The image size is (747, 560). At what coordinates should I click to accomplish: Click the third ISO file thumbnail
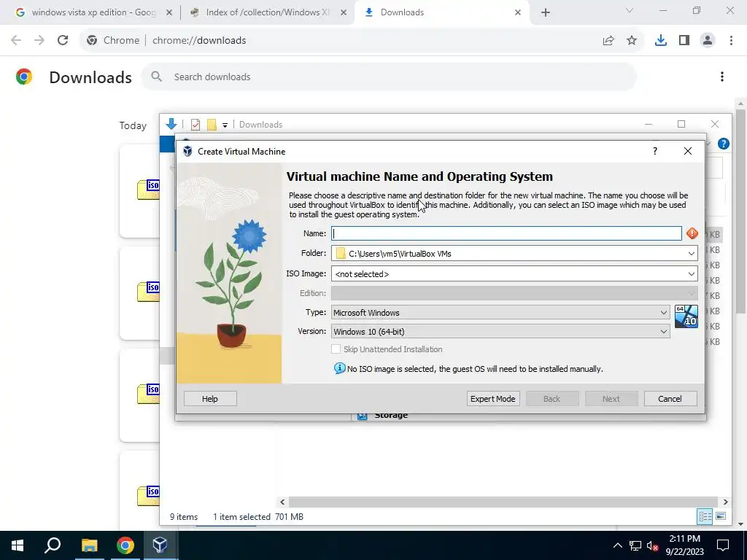(148, 394)
